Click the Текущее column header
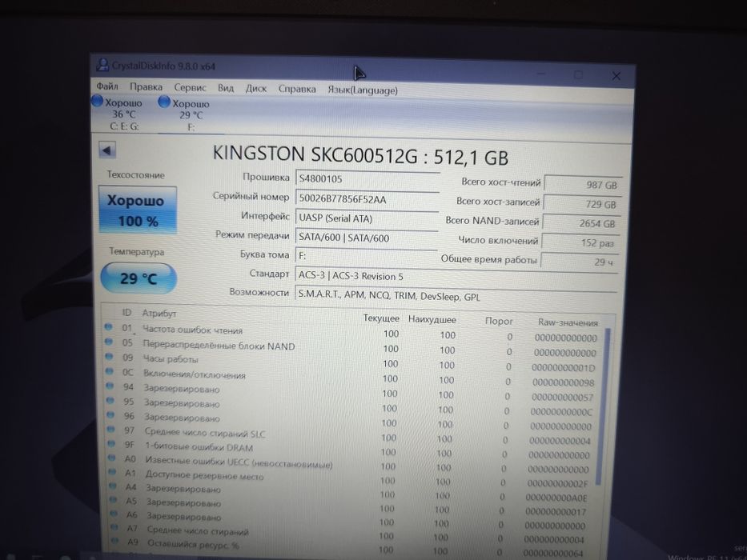The width and height of the screenshot is (747, 560). 381,318
